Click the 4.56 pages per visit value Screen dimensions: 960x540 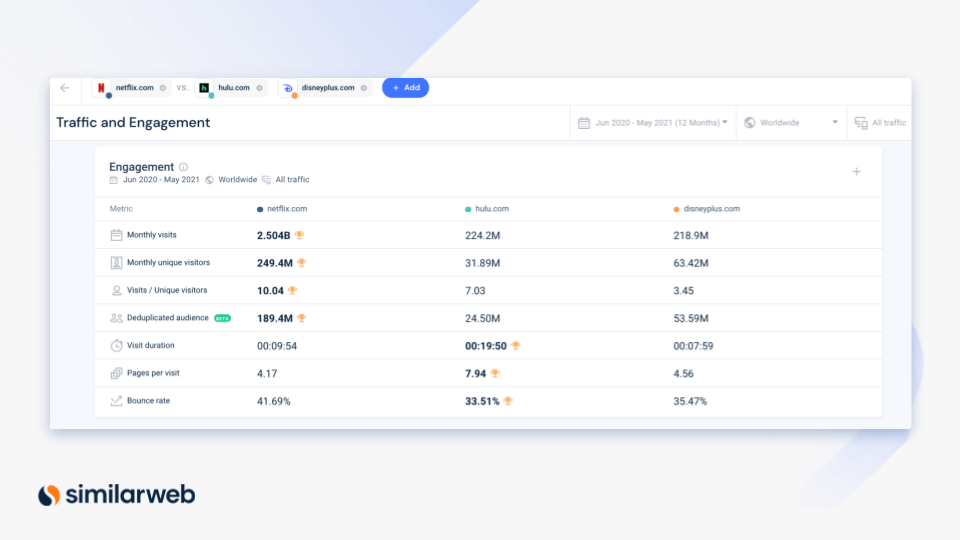tap(683, 373)
